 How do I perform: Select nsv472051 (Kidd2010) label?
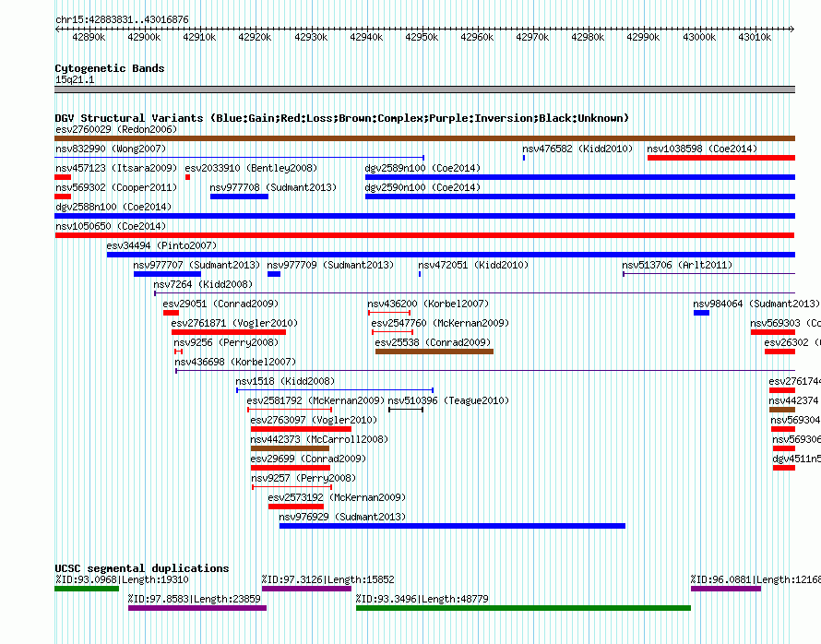(x=473, y=265)
